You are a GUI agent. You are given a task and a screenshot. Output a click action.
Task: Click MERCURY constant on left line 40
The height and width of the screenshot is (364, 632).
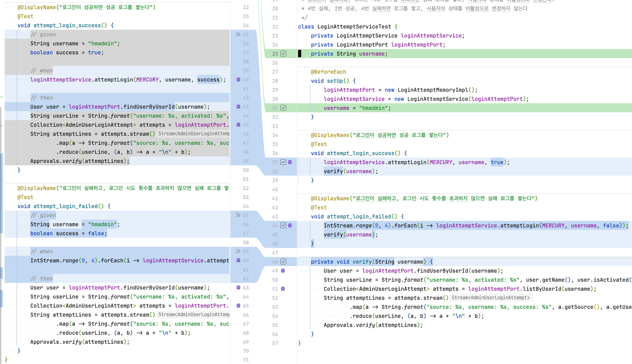pyautogui.click(x=147, y=79)
